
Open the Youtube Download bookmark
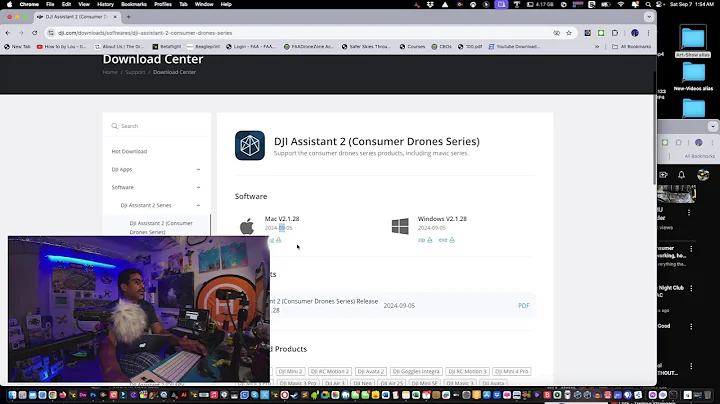click(514, 46)
